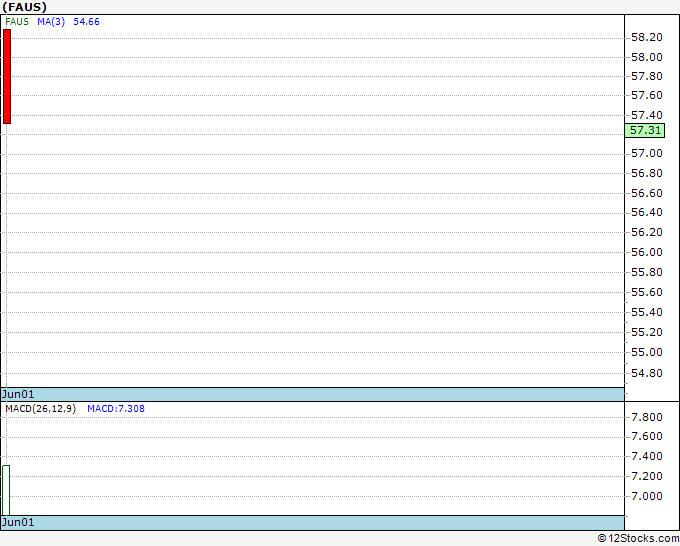Select the MA(3) indicator label
This screenshot has height=546, width=680.
(51, 21)
